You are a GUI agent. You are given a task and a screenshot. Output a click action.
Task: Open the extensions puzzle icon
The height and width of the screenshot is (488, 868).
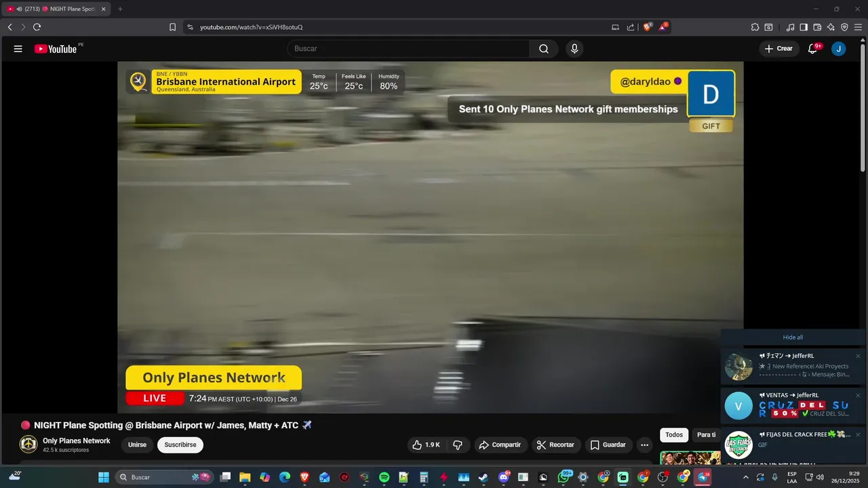click(x=755, y=27)
